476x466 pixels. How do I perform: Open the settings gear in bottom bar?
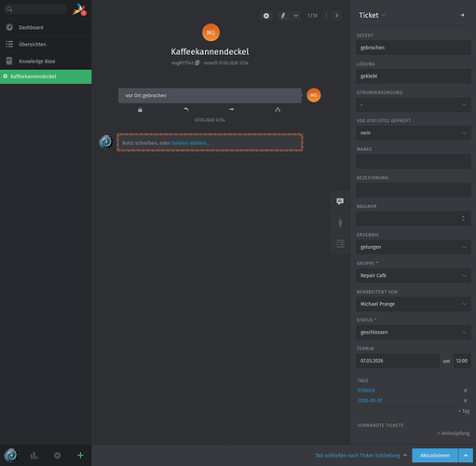(58, 456)
